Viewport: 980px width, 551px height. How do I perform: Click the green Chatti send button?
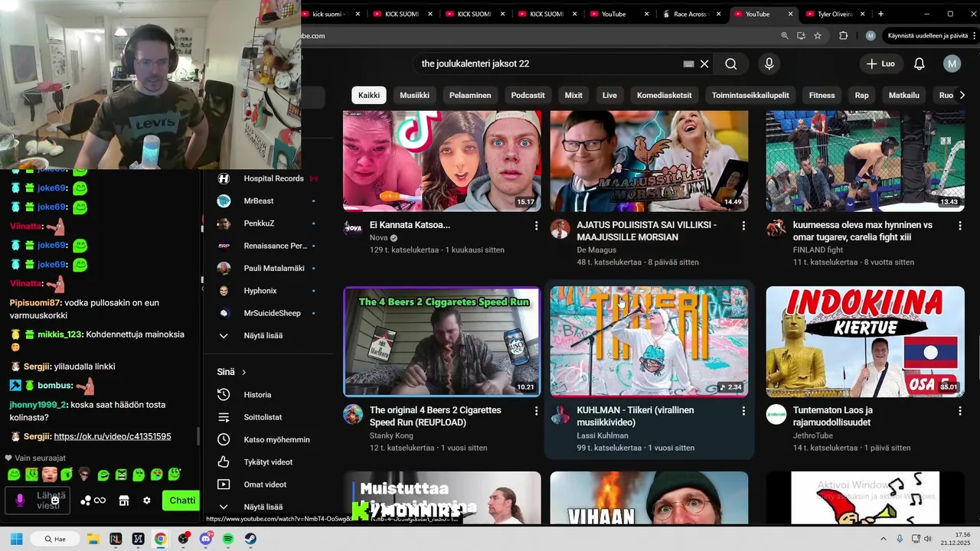click(182, 500)
